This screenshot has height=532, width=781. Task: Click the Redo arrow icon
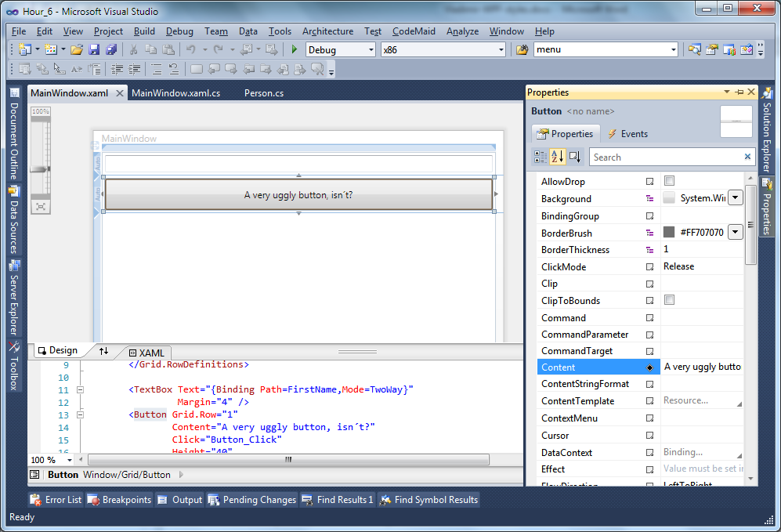coord(218,49)
